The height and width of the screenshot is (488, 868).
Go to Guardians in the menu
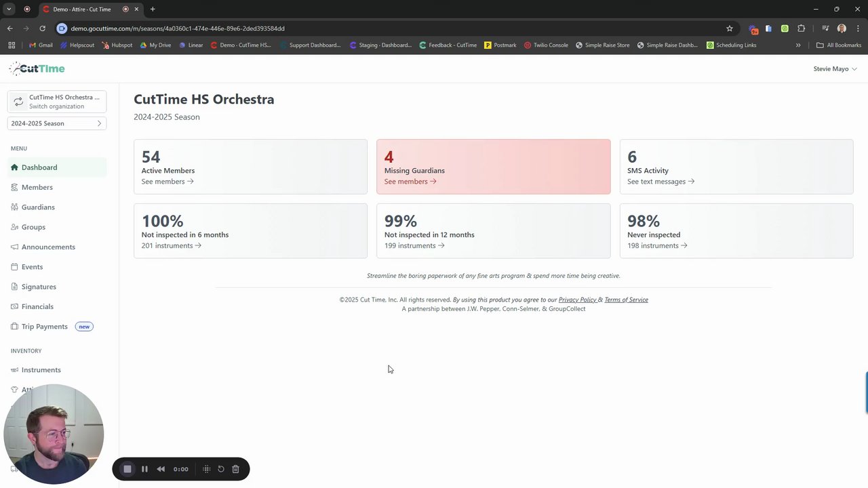click(38, 207)
